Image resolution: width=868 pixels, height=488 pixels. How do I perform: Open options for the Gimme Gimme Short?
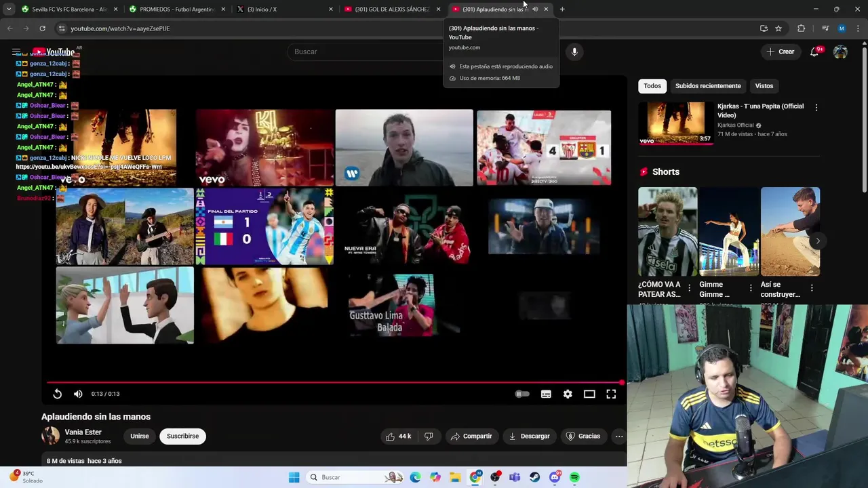point(751,288)
